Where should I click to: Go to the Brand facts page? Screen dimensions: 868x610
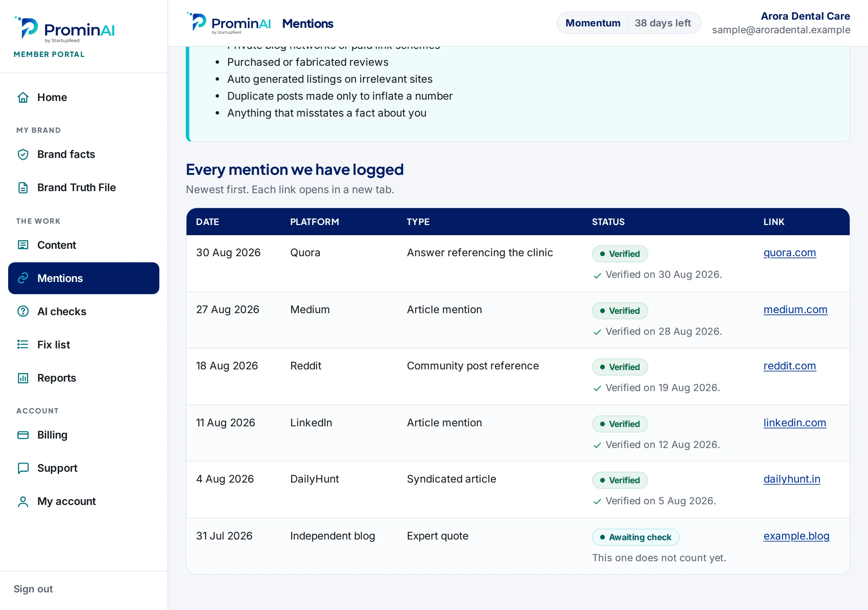(x=83, y=154)
